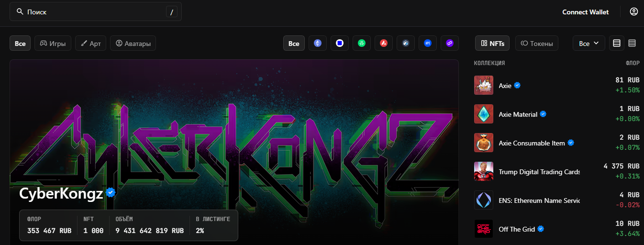Image resolution: width=644 pixels, height=245 pixels.
Task: Focus the Поиск search field
Action: pyautogui.click(x=96, y=11)
